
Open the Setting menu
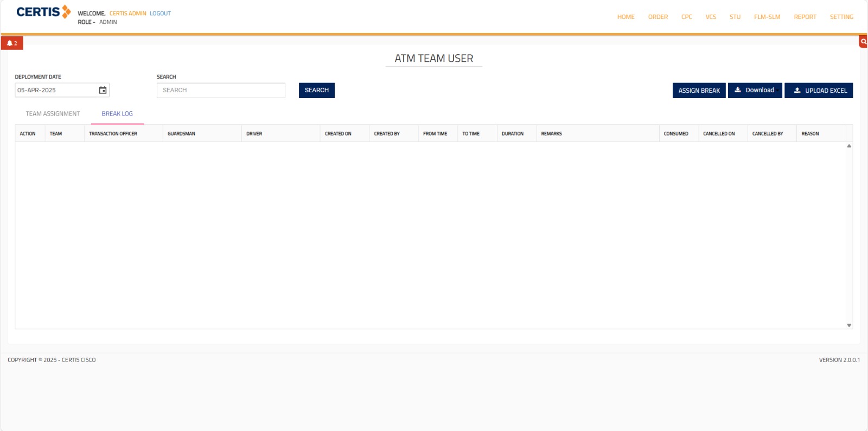841,17
